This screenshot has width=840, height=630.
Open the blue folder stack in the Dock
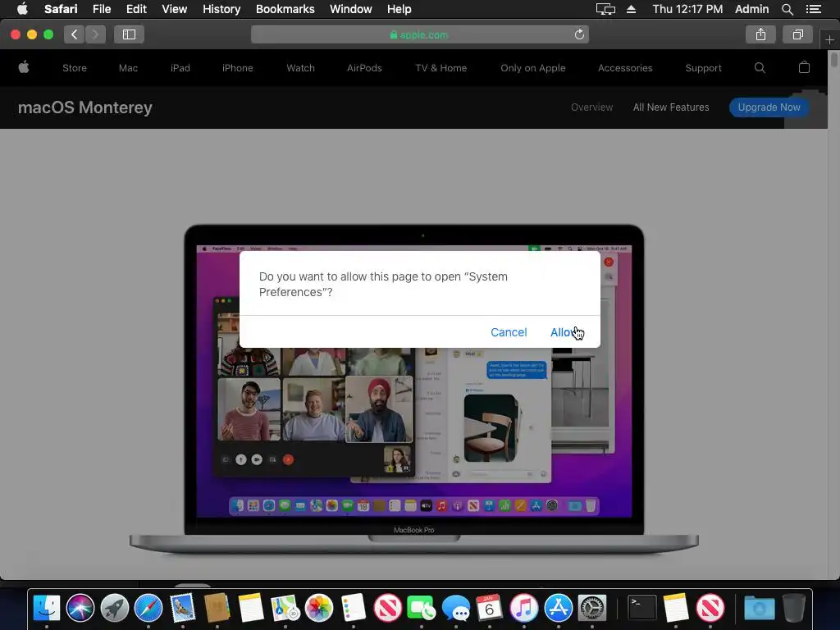759,609
